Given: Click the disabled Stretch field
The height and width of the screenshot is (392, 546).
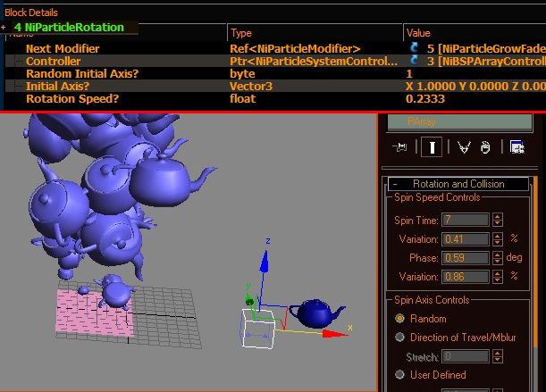Looking at the screenshot, I should (466, 356).
